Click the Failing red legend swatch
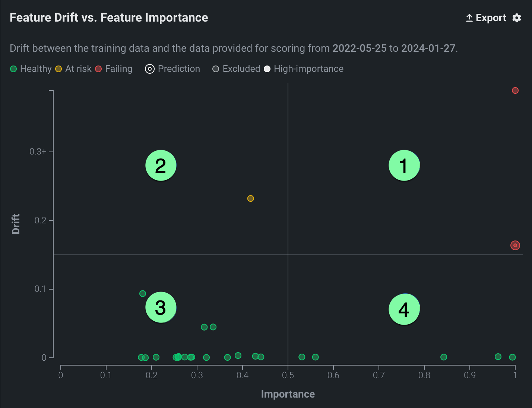The width and height of the screenshot is (532, 408). pyautogui.click(x=98, y=69)
